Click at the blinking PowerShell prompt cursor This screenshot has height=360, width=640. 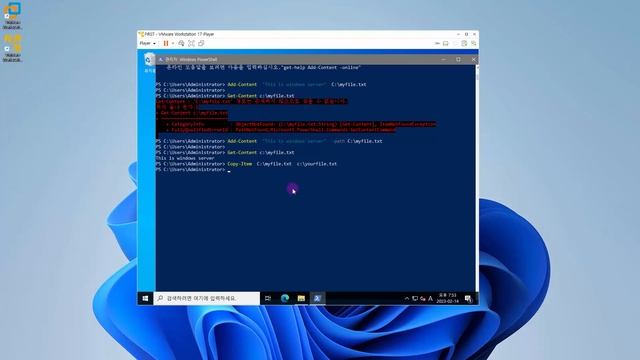pyautogui.click(x=229, y=171)
